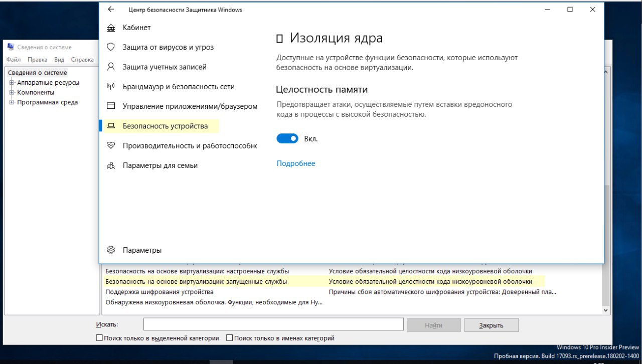The width and height of the screenshot is (642, 364).
Task: Click the Подробнее link
Action: tap(296, 163)
